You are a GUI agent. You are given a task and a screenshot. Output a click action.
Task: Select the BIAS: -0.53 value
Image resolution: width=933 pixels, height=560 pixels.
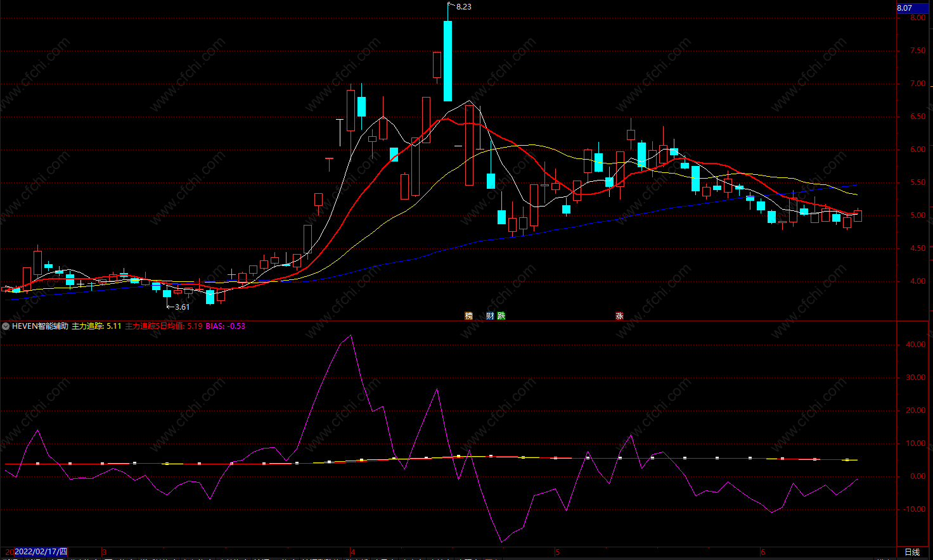(x=226, y=326)
